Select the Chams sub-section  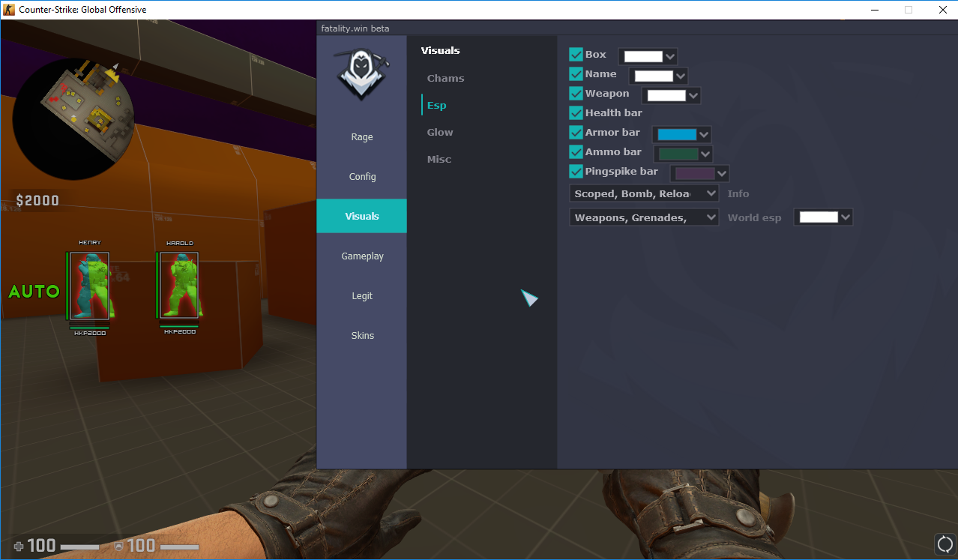pyautogui.click(x=445, y=78)
